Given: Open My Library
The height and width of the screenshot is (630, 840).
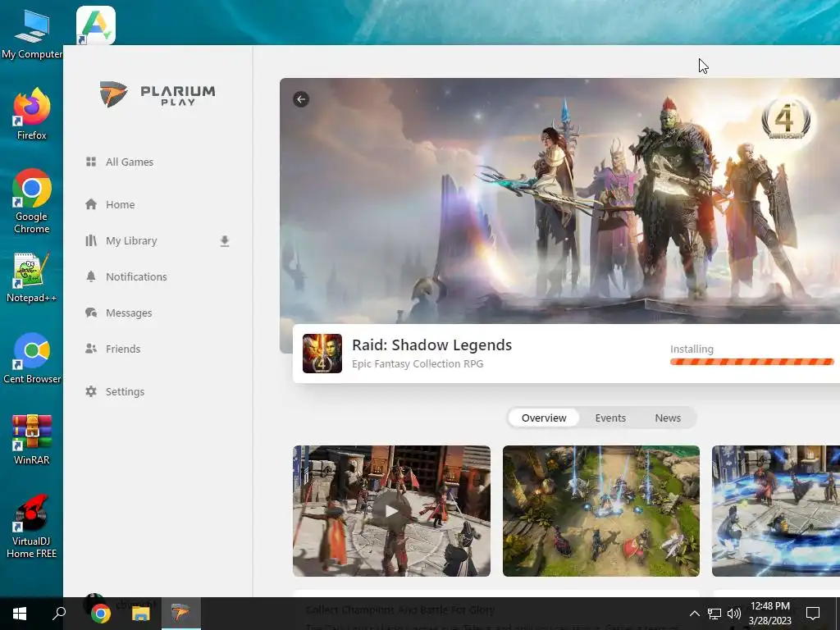Looking at the screenshot, I should click(x=131, y=241).
